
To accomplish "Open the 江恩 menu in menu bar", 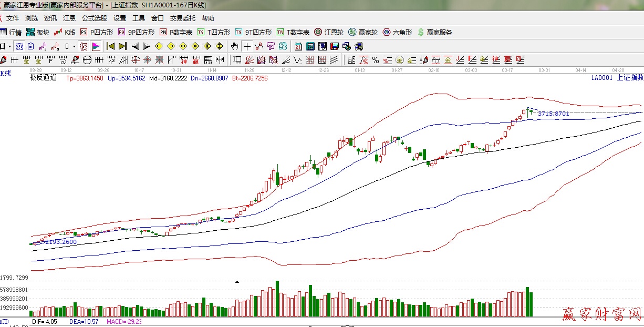I will pos(69,18).
